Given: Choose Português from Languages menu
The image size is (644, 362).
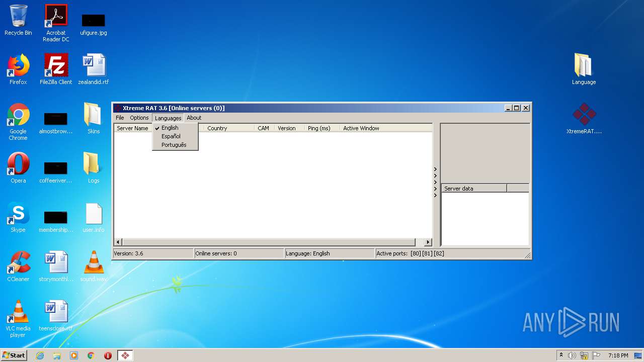Looking at the screenshot, I should point(175,145).
